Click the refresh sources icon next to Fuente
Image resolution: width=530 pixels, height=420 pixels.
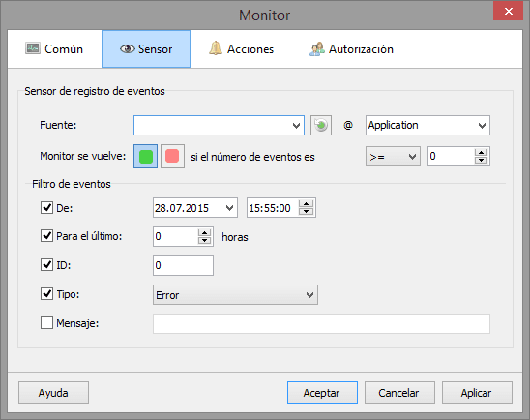pos(321,126)
